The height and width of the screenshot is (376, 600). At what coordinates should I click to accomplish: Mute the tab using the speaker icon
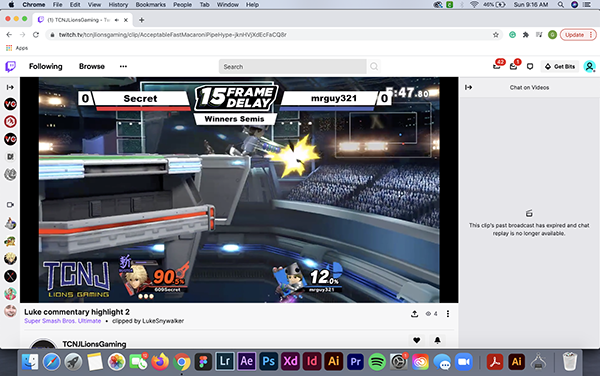tap(117, 20)
